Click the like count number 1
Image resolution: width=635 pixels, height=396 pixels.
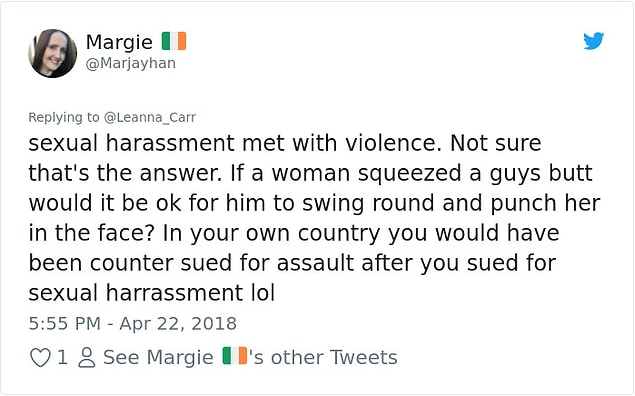click(62, 358)
